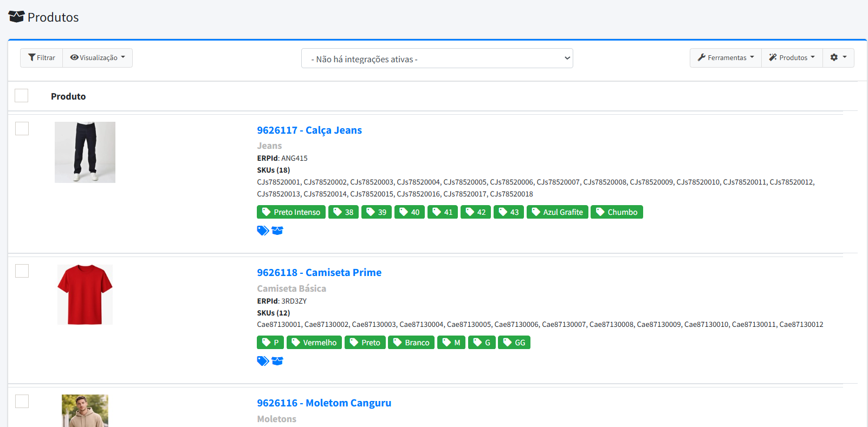Click the tags icon under Calça Jeans
The image size is (868, 427).
tap(263, 231)
